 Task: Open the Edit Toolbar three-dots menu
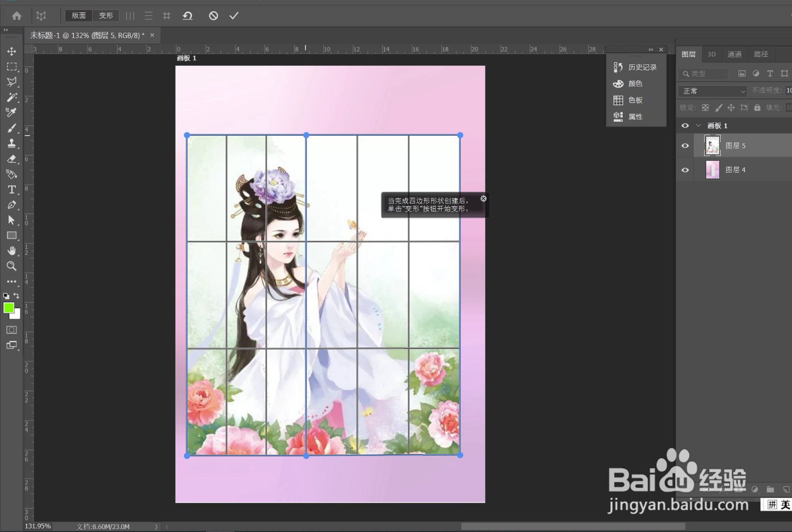pos(12,282)
